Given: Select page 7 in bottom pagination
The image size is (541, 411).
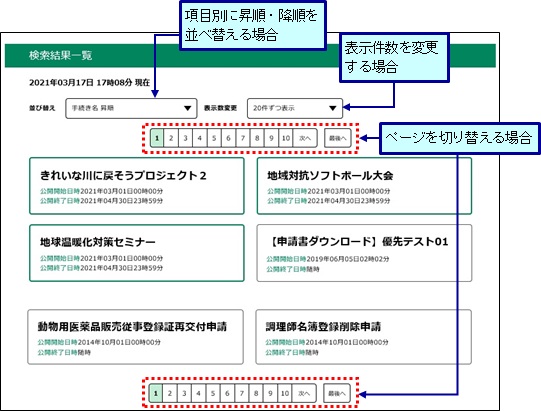Looking at the screenshot, I should pyautogui.click(x=242, y=393).
